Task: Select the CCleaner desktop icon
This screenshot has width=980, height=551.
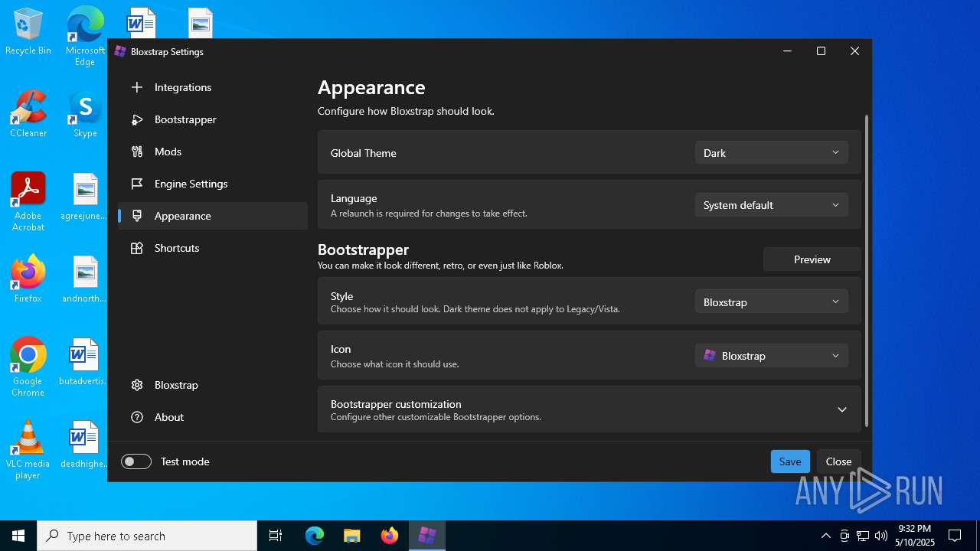Action: coord(28,114)
